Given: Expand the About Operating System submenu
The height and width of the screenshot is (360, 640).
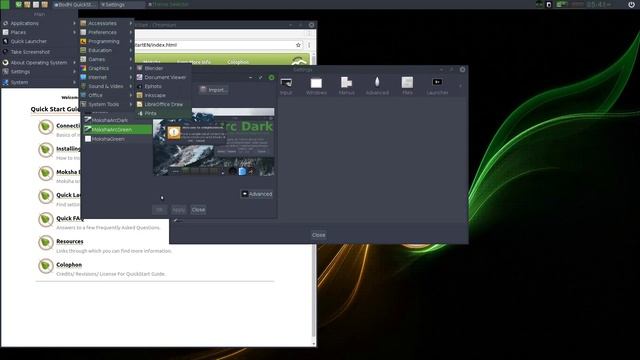Looking at the screenshot, I should [x=39, y=62].
